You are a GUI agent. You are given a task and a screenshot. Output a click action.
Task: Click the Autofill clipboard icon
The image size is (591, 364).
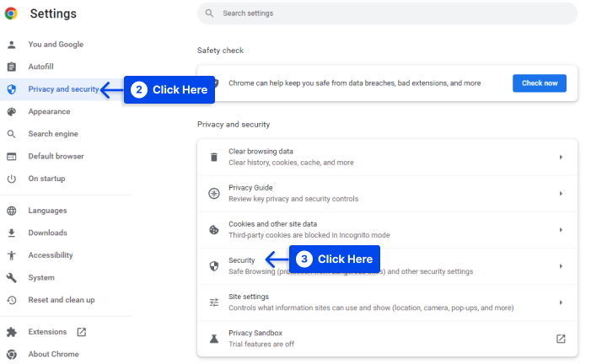[x=12, y=67]
